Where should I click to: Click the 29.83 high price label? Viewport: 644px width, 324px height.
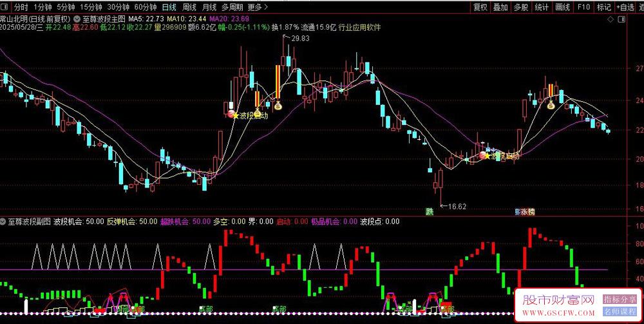pyautogui.click(x=300, y=39)
